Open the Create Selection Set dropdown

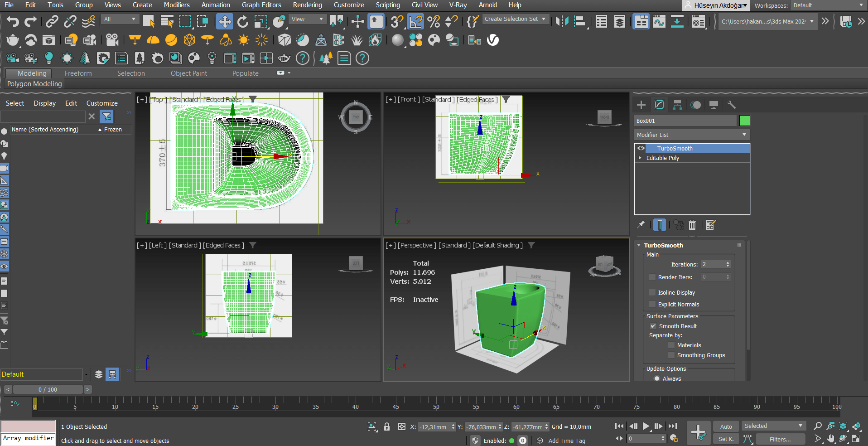544,19
